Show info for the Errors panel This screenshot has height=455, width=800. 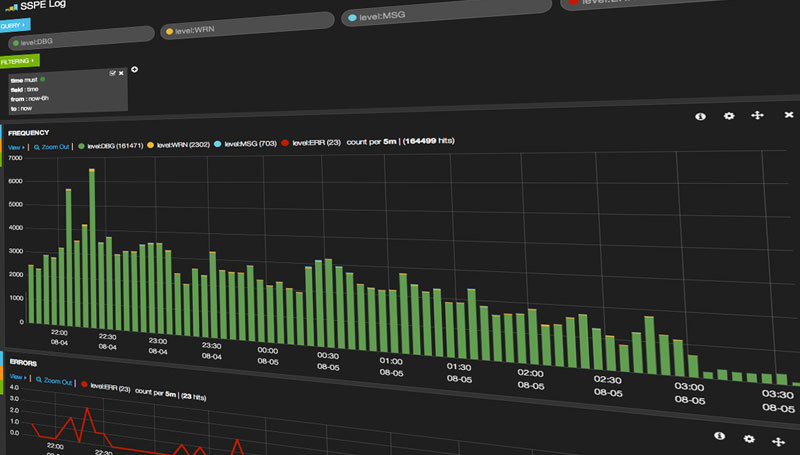click(x=719, y=436)
